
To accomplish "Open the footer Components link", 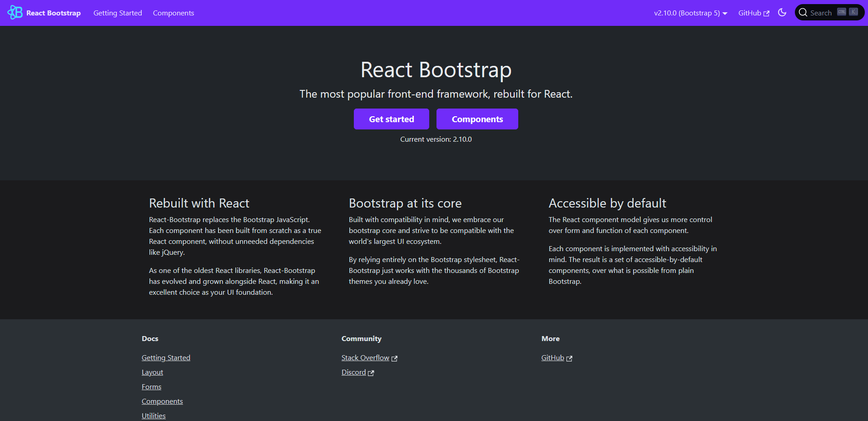I will [x=162, y=401].
